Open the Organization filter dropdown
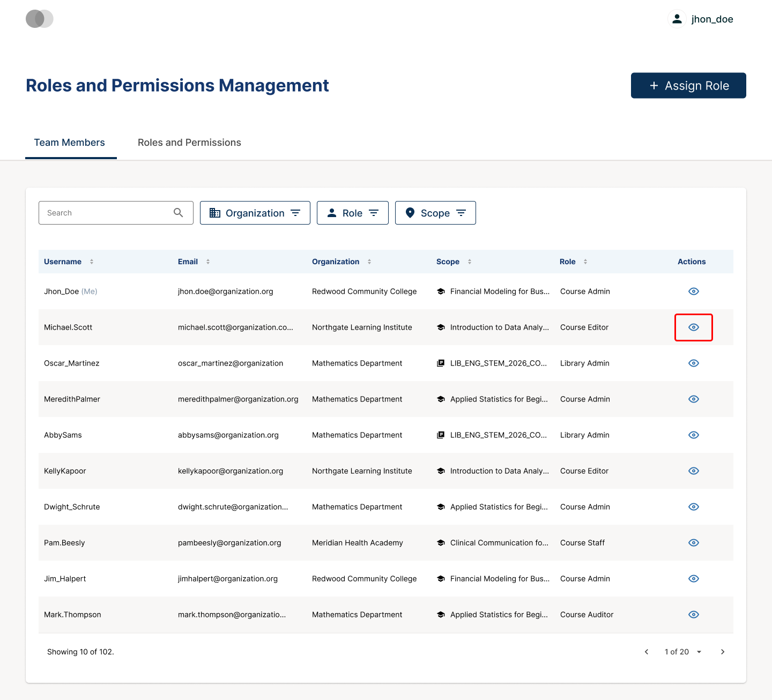 (x=255, y=213)
